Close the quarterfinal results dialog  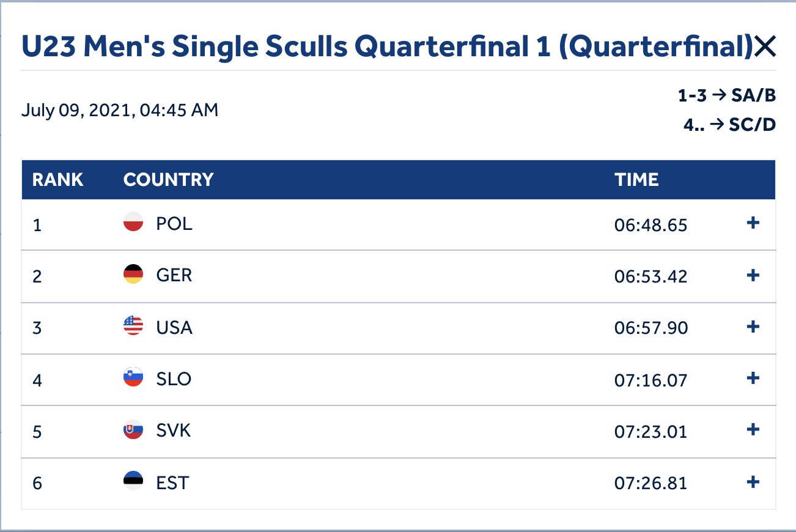click(765, 47)
